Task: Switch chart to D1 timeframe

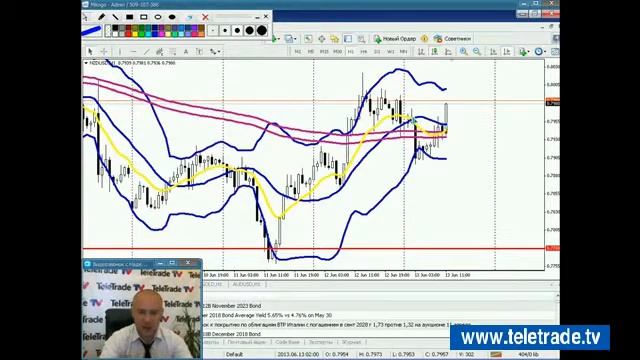Action: click(377, 51)
